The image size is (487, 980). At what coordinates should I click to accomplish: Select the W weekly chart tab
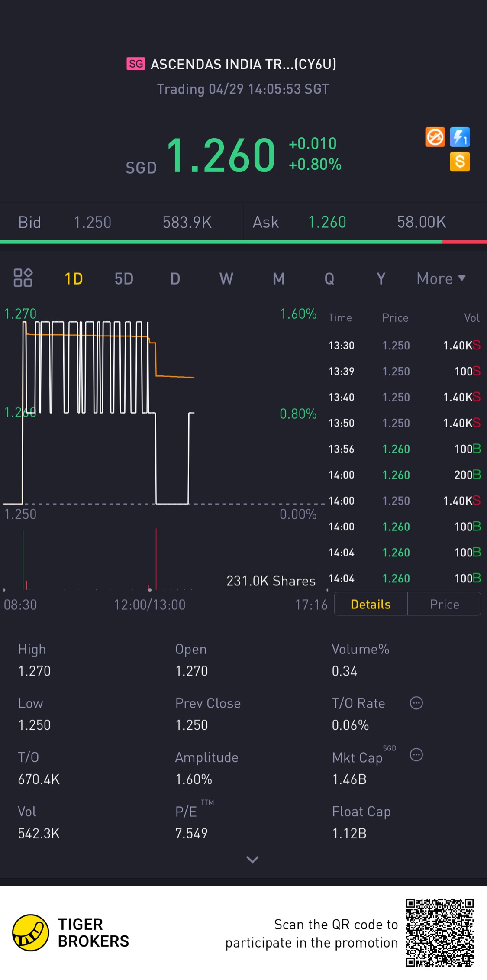click(x=226, y=278)
